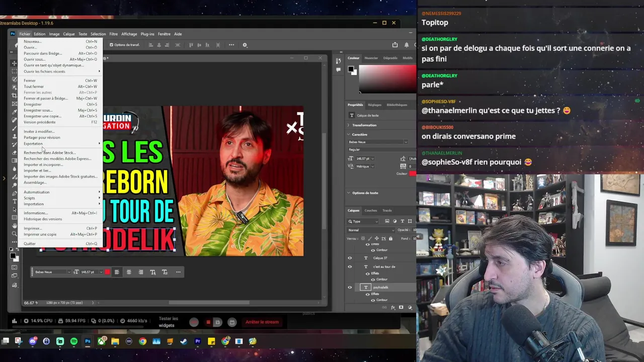Select the Crop tool
Screen dimensions: 644x362
14,96
